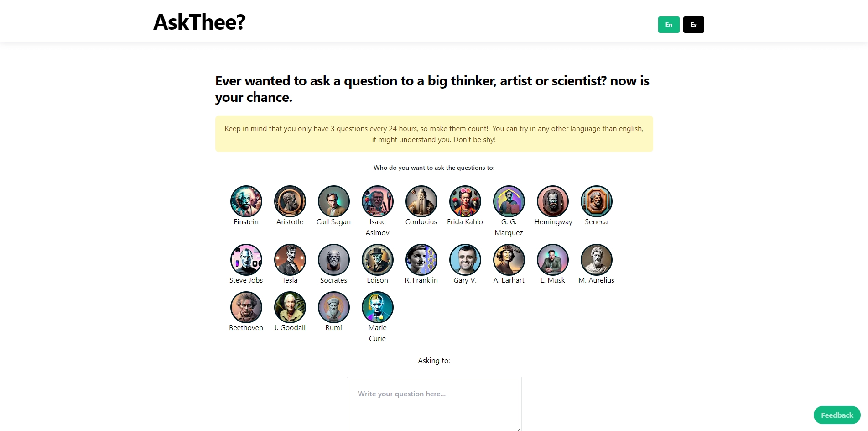
Task: Choose Aristotle's portrait
Action: pyautogui.click(x=290, y=201)
